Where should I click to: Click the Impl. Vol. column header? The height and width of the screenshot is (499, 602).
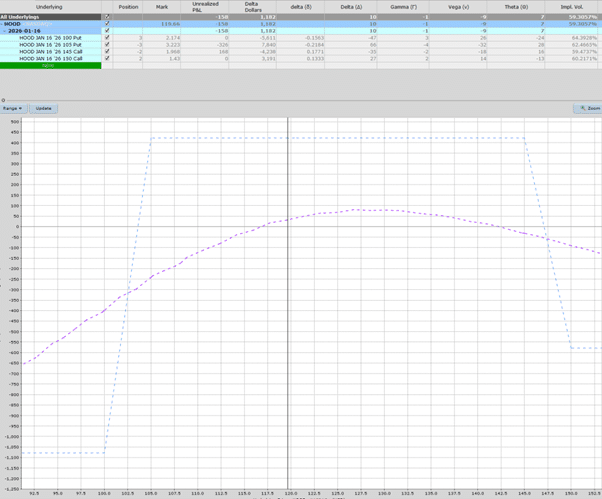click(572, 7)
